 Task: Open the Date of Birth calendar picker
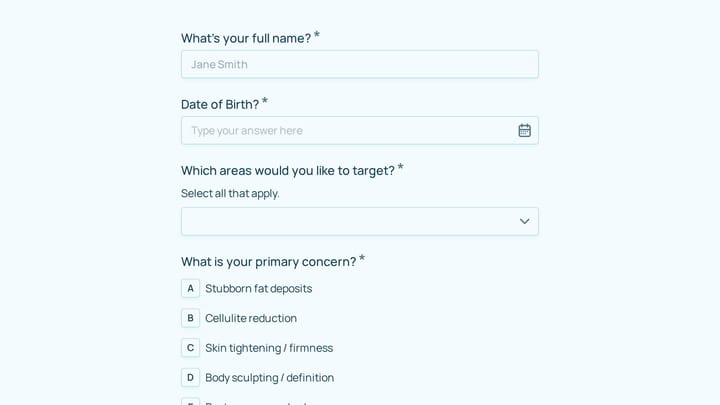point(524,130)
